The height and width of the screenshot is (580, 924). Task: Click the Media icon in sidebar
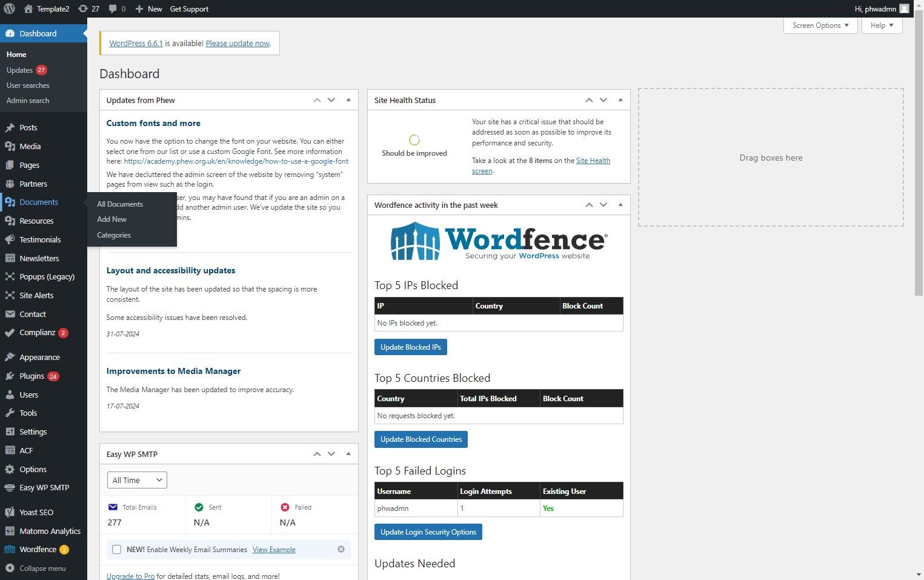[10, 146]
